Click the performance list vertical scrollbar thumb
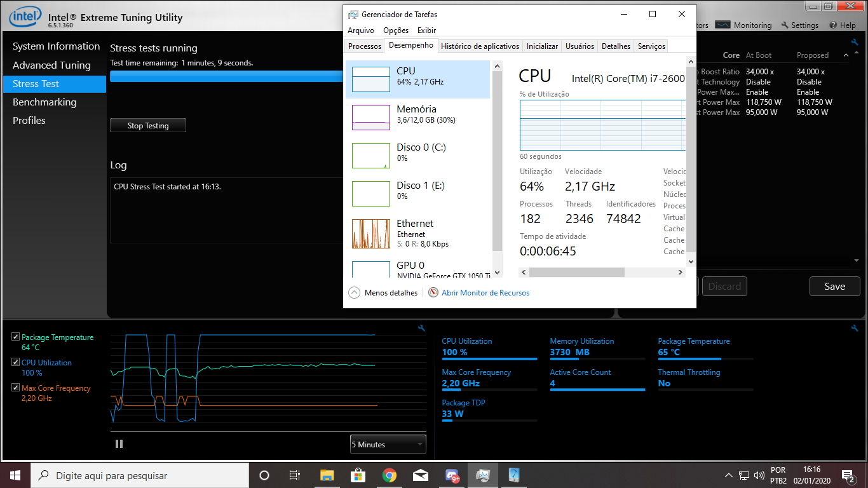Screen dimensions: 868x488 [498, 161]
